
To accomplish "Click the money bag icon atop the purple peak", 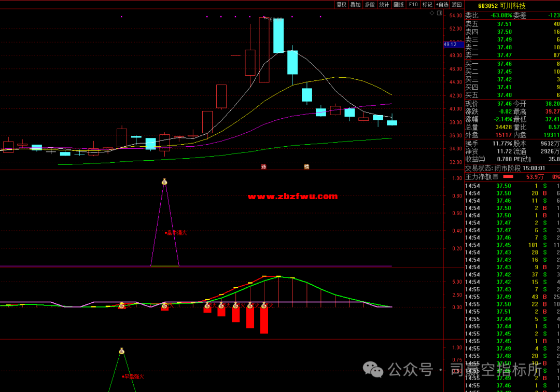I will (x=164, y=181).
